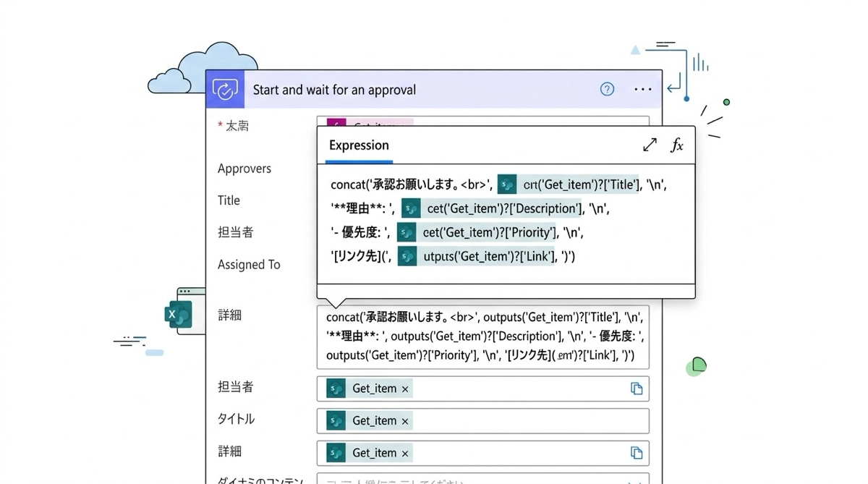Click the Excel file icon left of the card
The image size is (868, 484).
coord(178,314)
